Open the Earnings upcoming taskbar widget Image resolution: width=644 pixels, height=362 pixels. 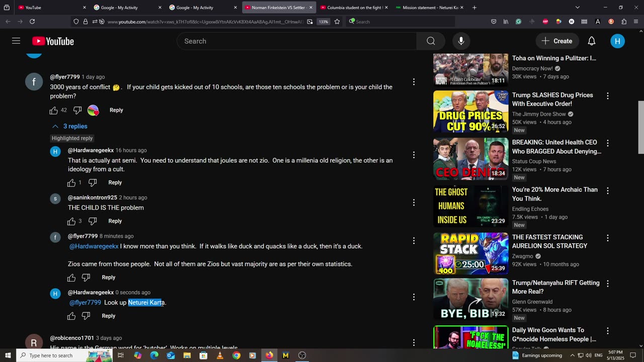[x=537, y=355]
